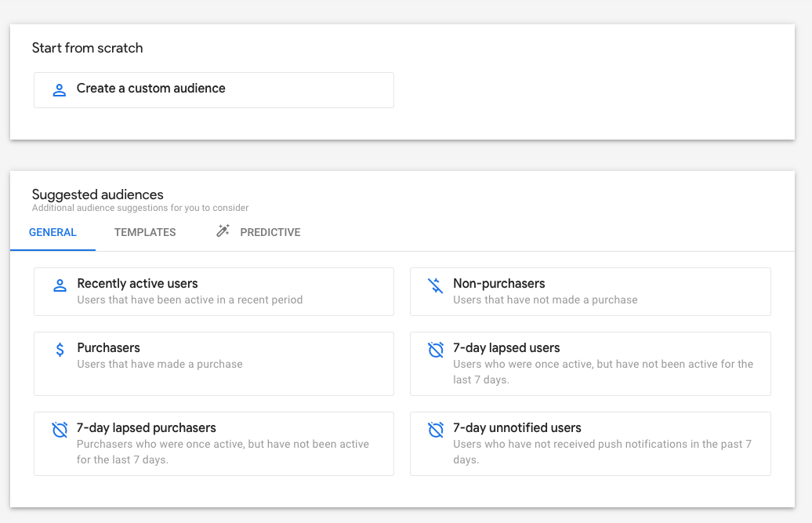Click the magic wand icon beside Predictive

[x=223, y=231]
